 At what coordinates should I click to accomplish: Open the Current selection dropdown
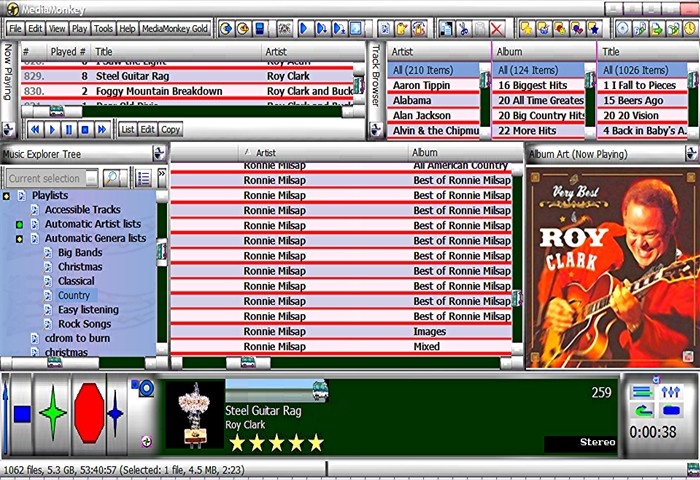point(91,178)
